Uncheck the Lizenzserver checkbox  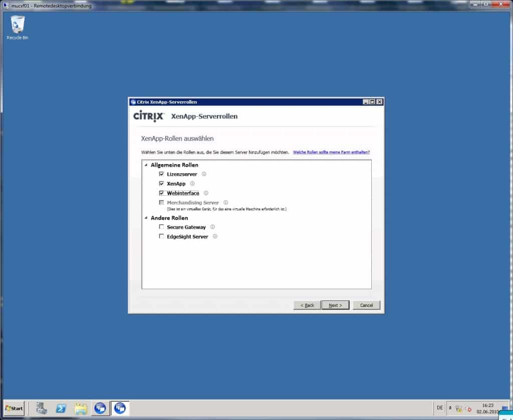coord(161,174)
